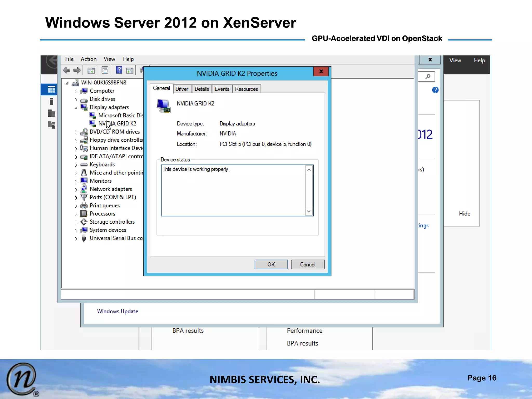The image size is (532, 399).
Task: Click the DVD/CD-ROM drives icon
Action: click(84, 132)
